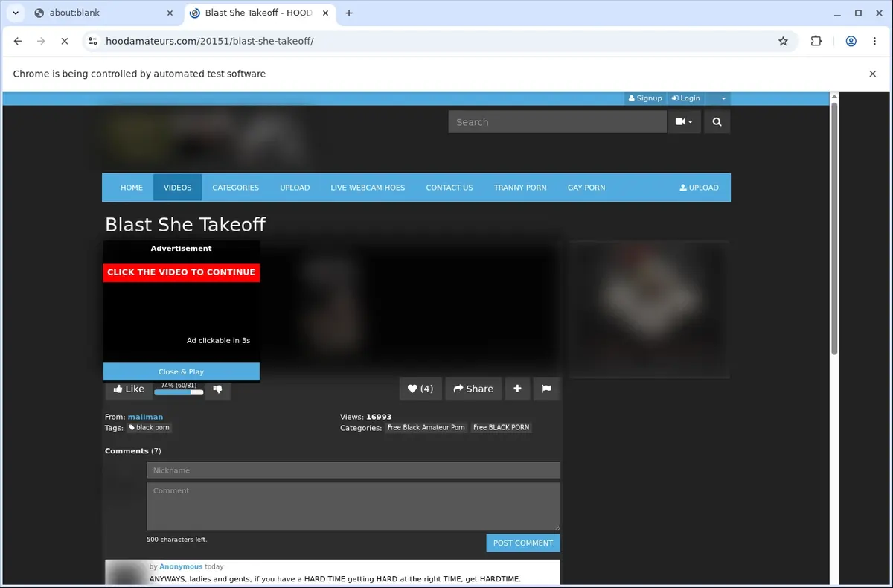Screen dimensions: 893x588
Task: Close the about:blank tab
Action: 170,13
